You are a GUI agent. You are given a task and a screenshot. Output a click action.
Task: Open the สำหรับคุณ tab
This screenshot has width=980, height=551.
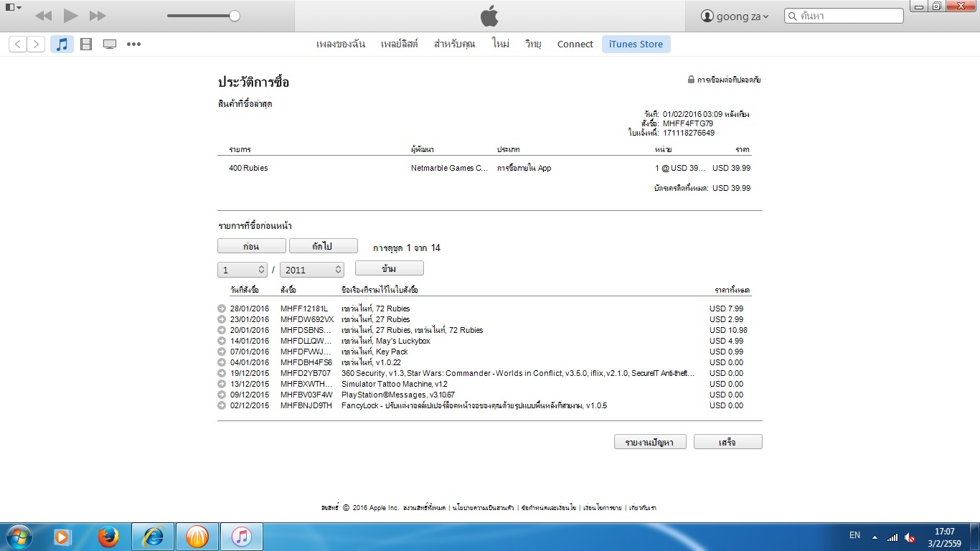click(455, 44)
